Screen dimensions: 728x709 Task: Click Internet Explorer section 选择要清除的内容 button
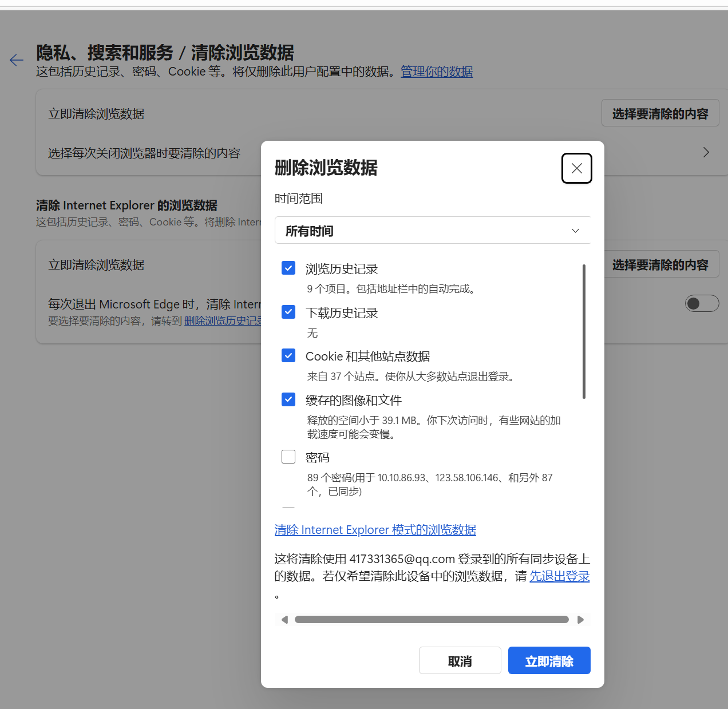click(661, 264)
